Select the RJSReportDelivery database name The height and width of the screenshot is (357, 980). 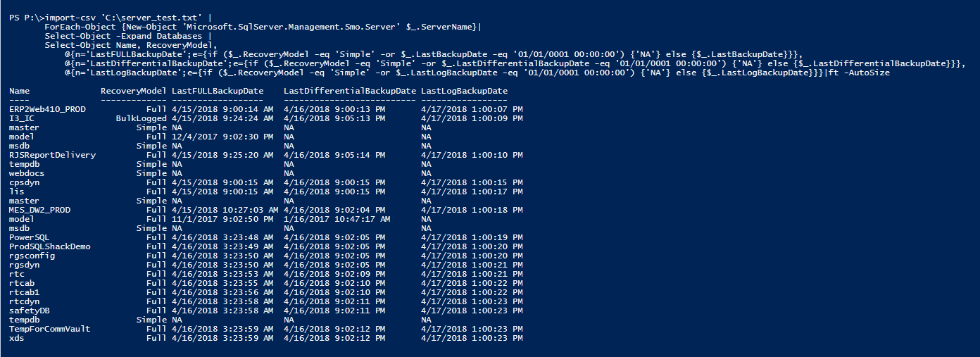52,155
